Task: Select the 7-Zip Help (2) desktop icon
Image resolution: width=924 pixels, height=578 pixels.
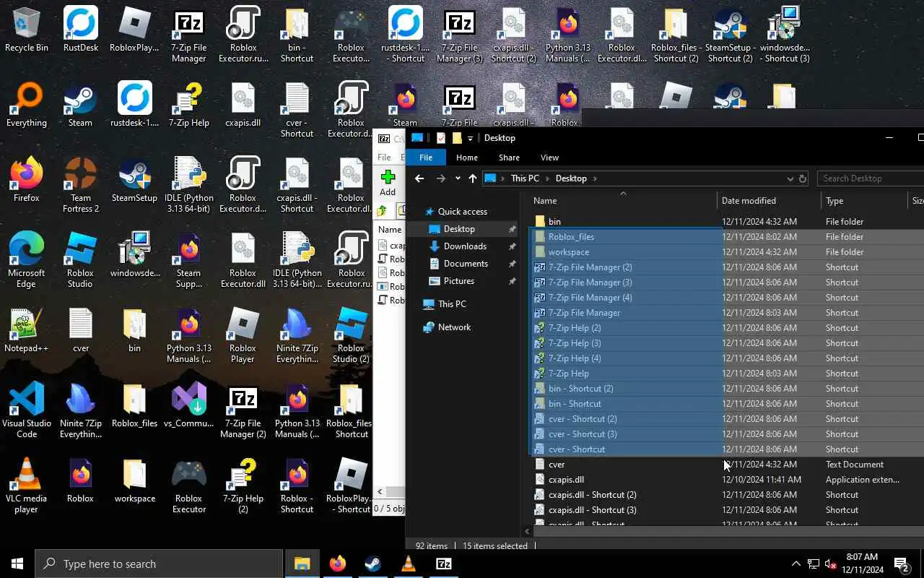Action: pyautogui.click(x=243, y=486)
